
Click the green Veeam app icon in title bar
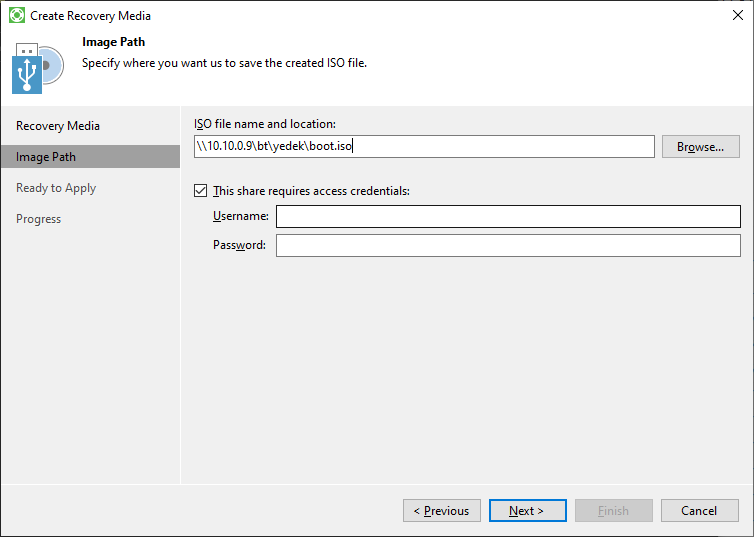click(x=17, y=15)
